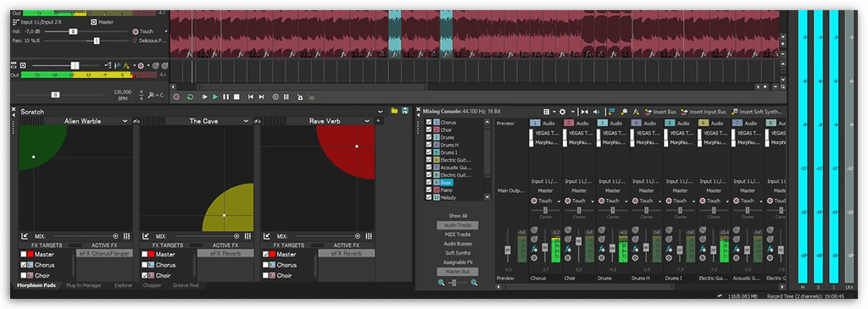Screen dimensions: 868x309
Task: Open the Alien Warble preset dropdown
Action: tap(125, 121)
